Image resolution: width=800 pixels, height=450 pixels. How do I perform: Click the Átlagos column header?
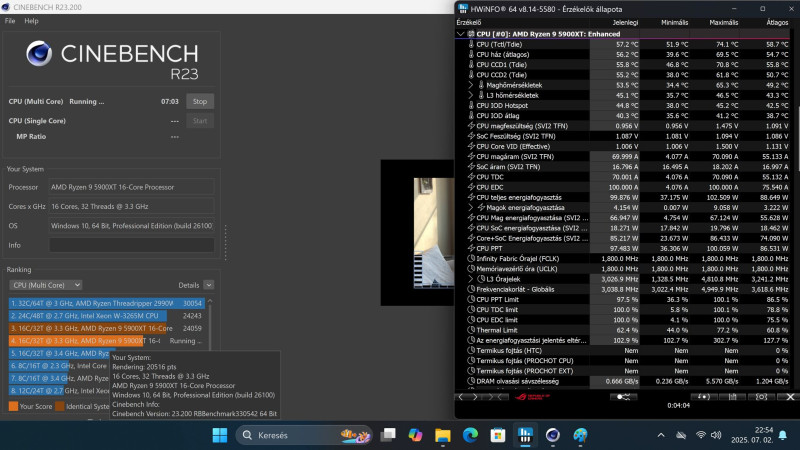coord(777,22)
